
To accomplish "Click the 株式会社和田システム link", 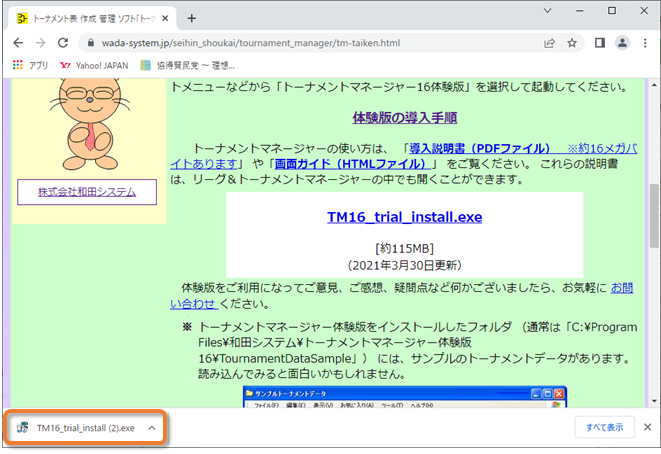I will 87,192.
